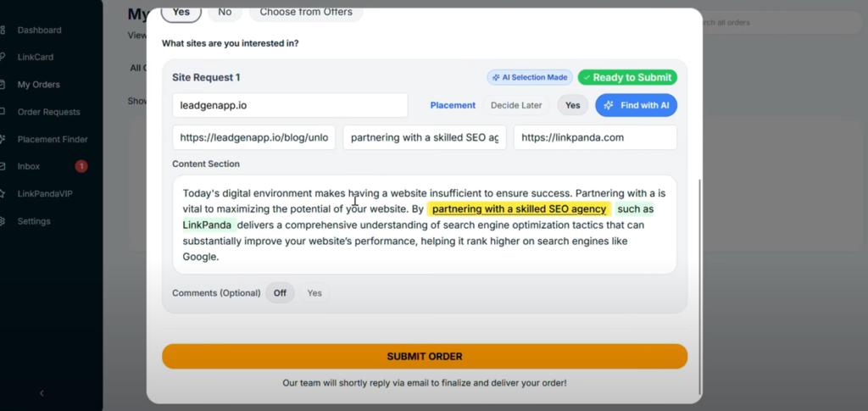Turn comments Off
Screen dimensions: 868x411
pyautogui.click(x=279, y=293)
